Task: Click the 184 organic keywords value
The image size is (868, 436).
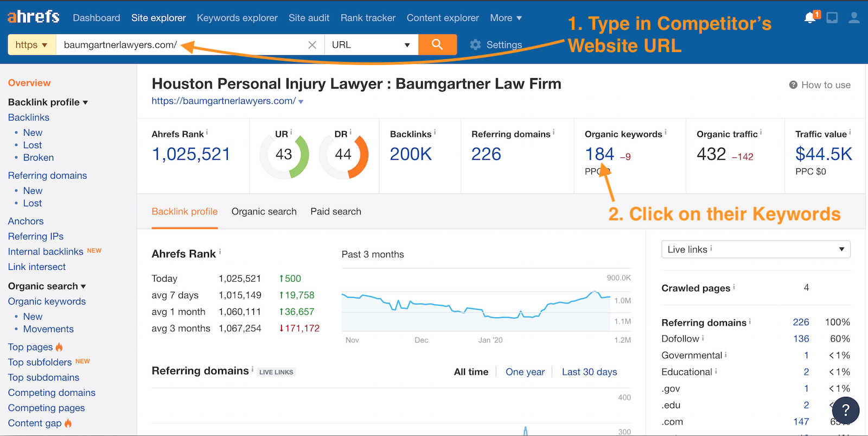Action: pyautogui.click(x=599, y=154)
